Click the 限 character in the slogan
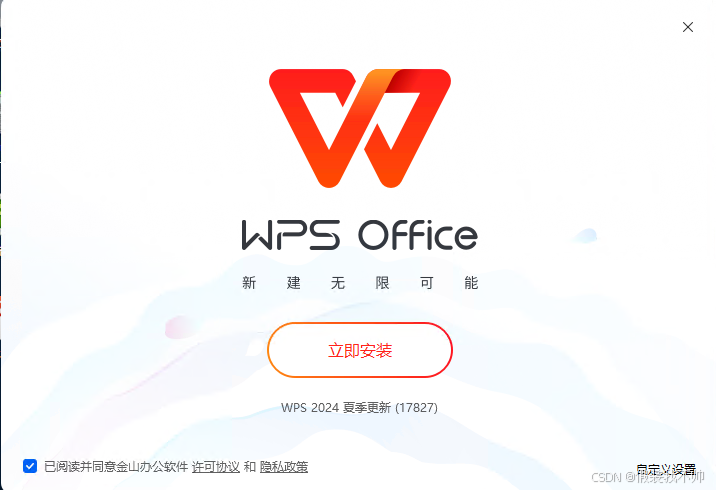 point(383,283)
